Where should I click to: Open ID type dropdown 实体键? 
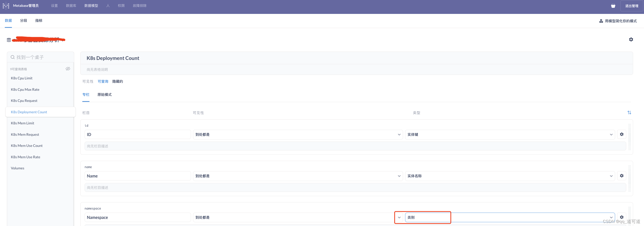pyautogui.click(x=510, y=134)
